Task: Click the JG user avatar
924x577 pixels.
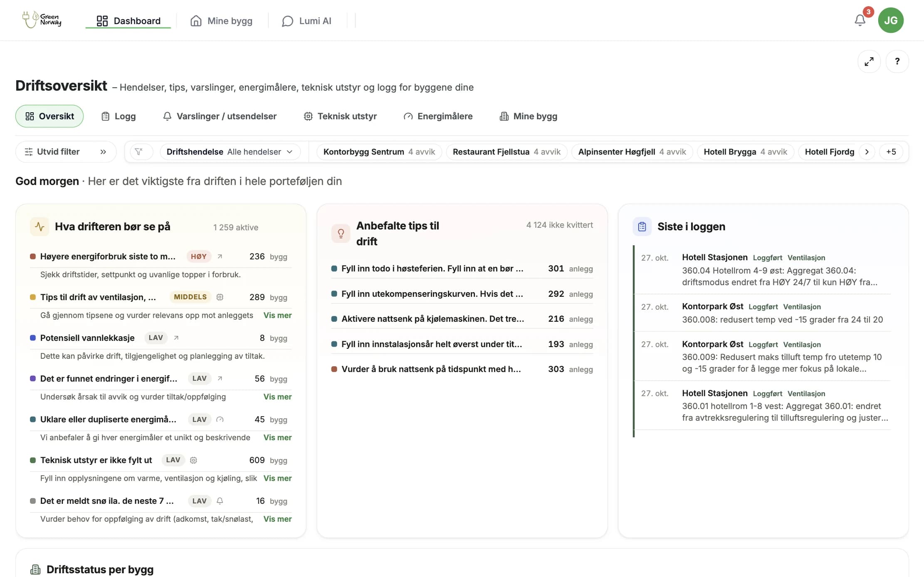Action: coord(891,20)
